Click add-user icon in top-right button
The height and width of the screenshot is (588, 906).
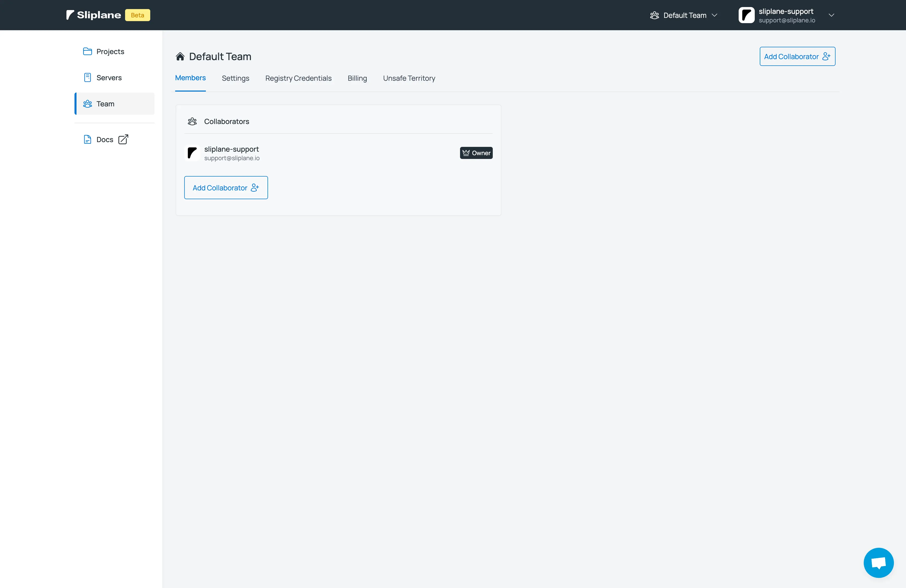coord(826,56)
